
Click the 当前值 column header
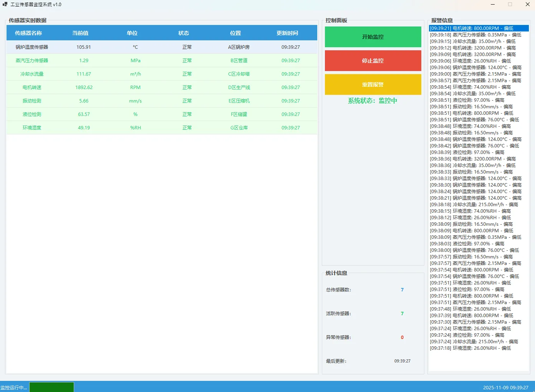(x=80, y=33)
